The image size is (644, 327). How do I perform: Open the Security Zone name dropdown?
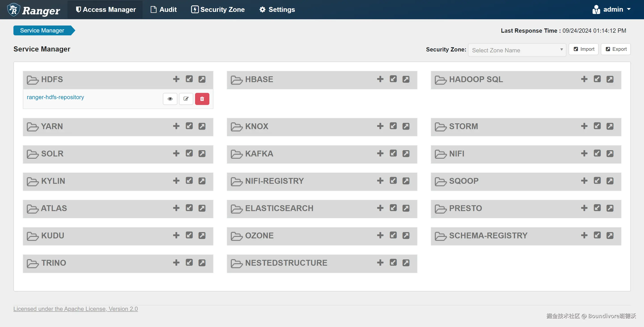pos(517,50)
